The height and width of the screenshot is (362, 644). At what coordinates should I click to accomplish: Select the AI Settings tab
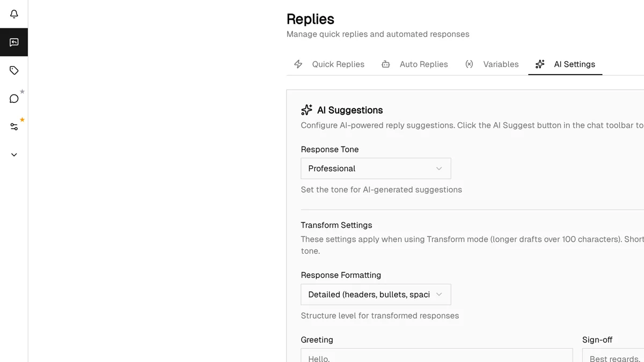(574, 64)
